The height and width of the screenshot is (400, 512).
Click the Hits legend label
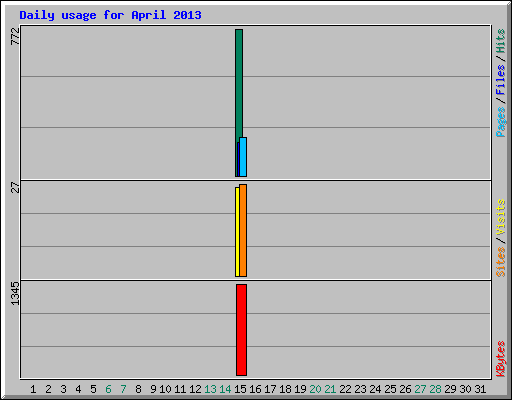(x=501, y=41)
